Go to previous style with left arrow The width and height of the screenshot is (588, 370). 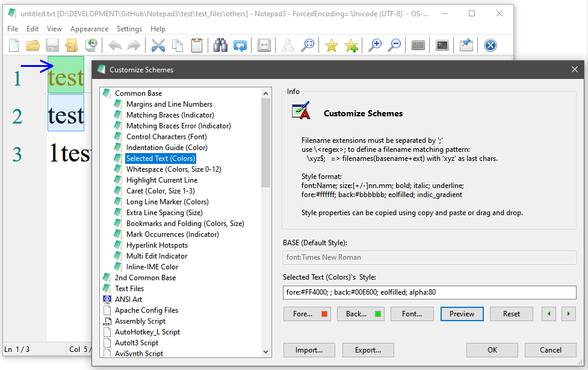click(549, 313)
